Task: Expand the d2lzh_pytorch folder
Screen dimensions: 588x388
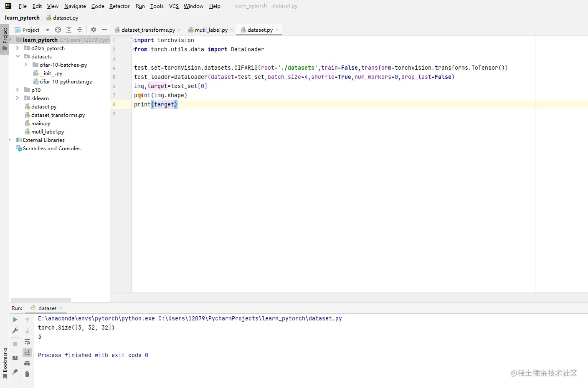Action: pos(18,48)
